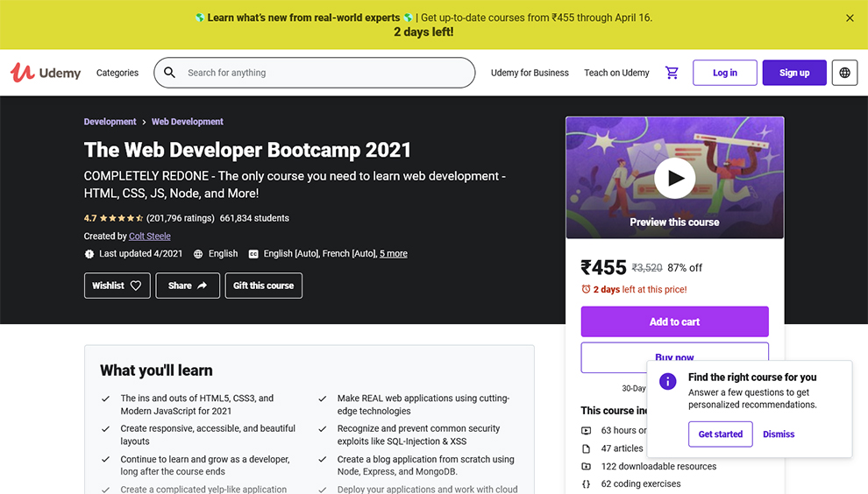Click the '87% off' discount text
This screenshot has width=868, height=494.
pos(684,268)
